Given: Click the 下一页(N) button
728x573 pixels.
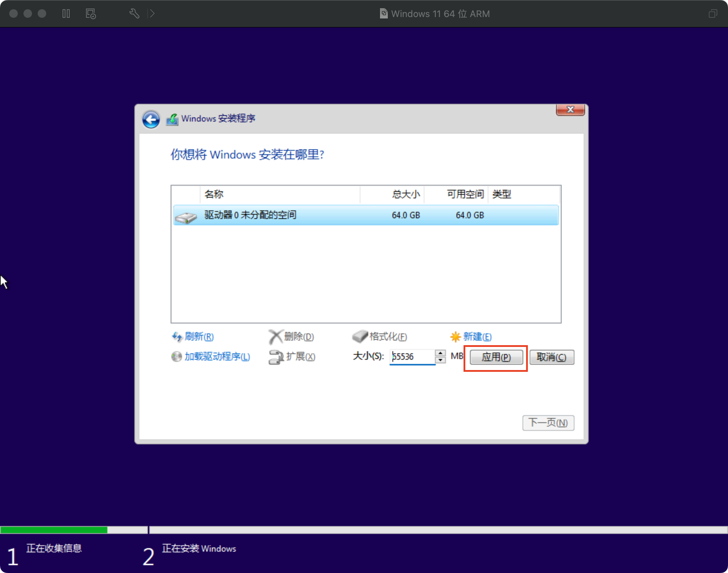Looking at the screenshot, I should click(x=548, y=423).
